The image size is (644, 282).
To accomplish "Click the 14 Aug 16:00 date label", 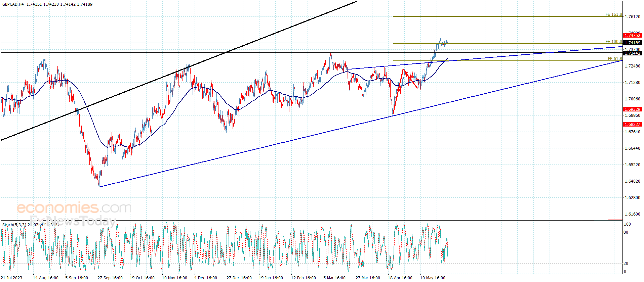I will (46, 278).
